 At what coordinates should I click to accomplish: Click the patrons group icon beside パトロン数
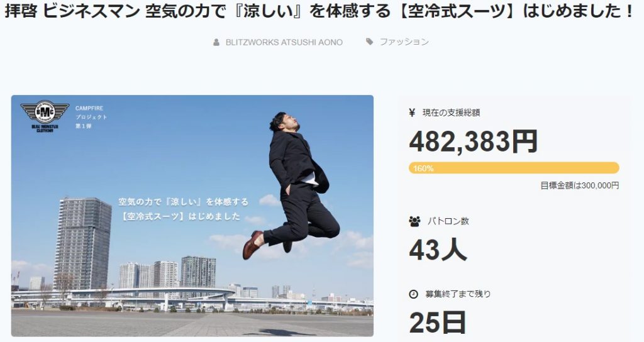pos(415,221)
